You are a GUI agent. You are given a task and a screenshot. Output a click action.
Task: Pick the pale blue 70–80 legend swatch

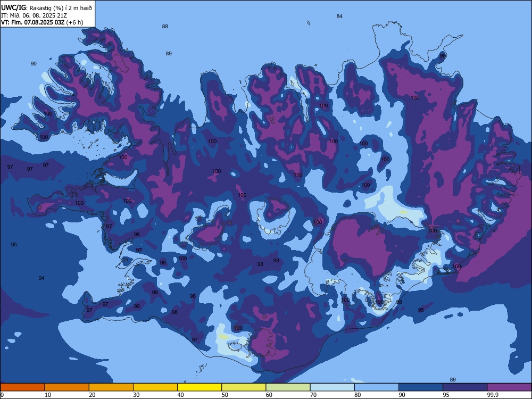[332, 387]
